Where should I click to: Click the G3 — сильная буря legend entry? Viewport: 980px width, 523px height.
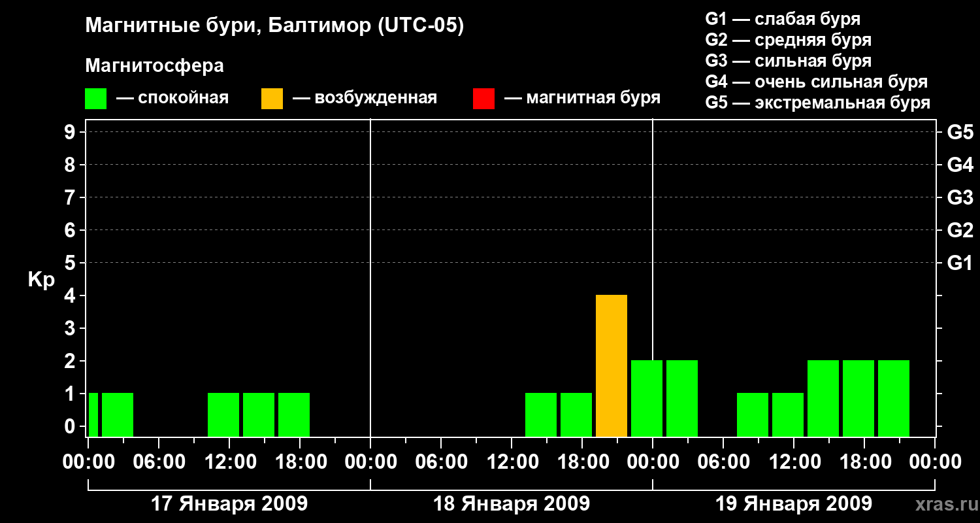tap(789, 61)
